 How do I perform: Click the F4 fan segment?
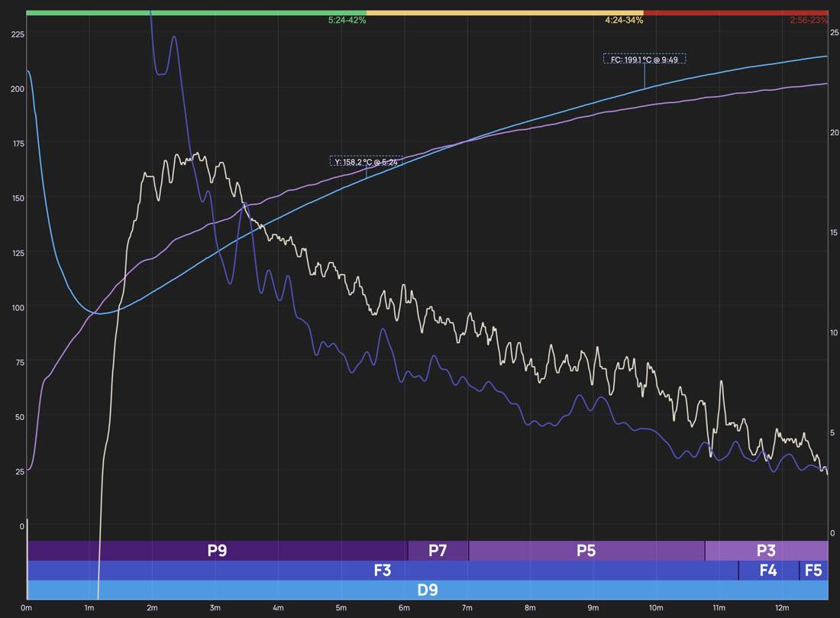click(768, 571)
